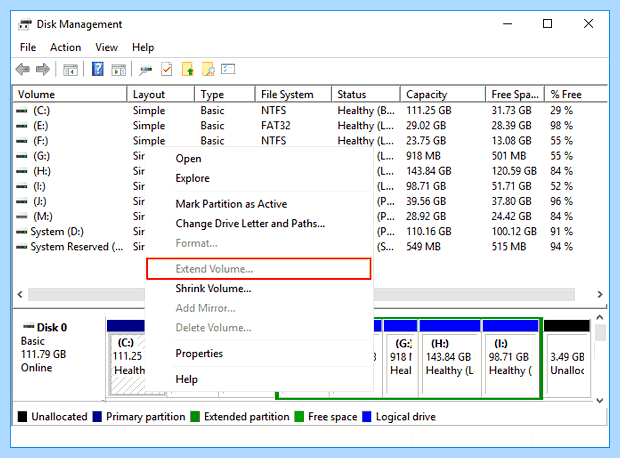The height and width of the screenshot is (458, 620).
Task: Select Mark Partition as Active
Action: tap(259, 204)
